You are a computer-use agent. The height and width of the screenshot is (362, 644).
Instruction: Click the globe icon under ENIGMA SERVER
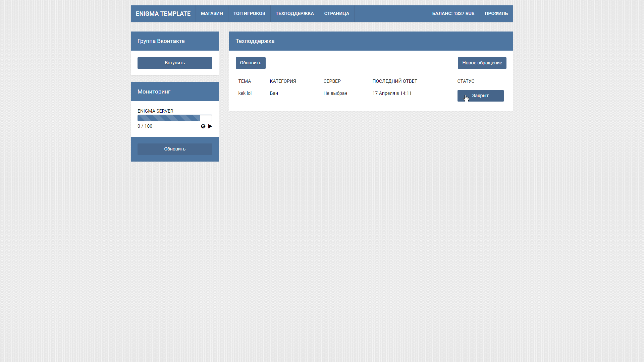203,126
